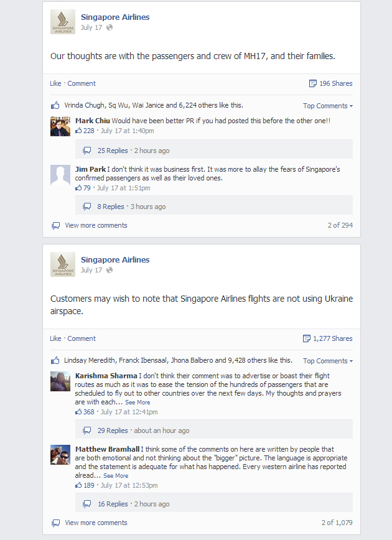Click the shares icon beside 196 Shares
The image size is (392, 540).
click(313, 83)
